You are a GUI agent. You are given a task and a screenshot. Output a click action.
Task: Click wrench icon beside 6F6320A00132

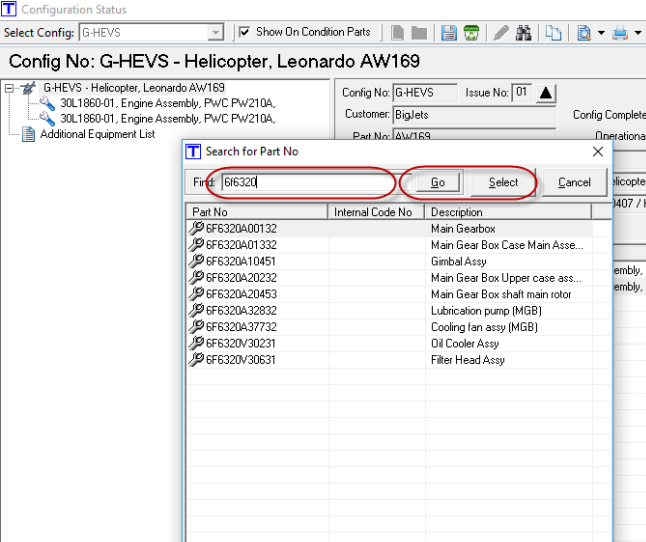196,228
